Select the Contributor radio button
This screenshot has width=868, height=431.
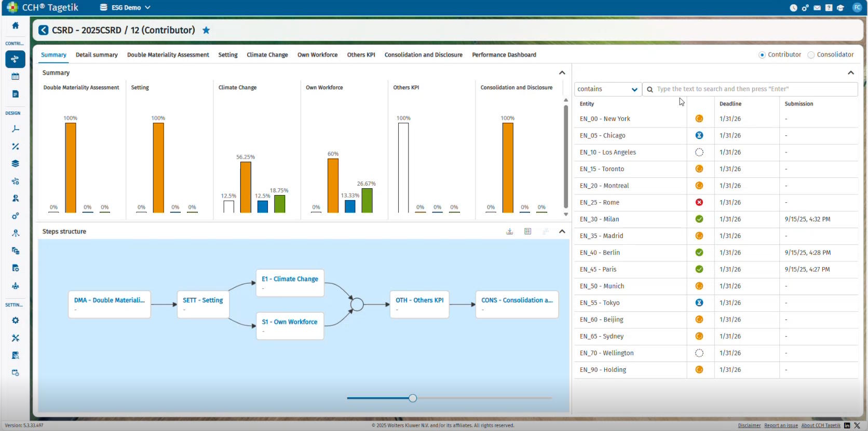pyautogui.click(x=762, y=55)
